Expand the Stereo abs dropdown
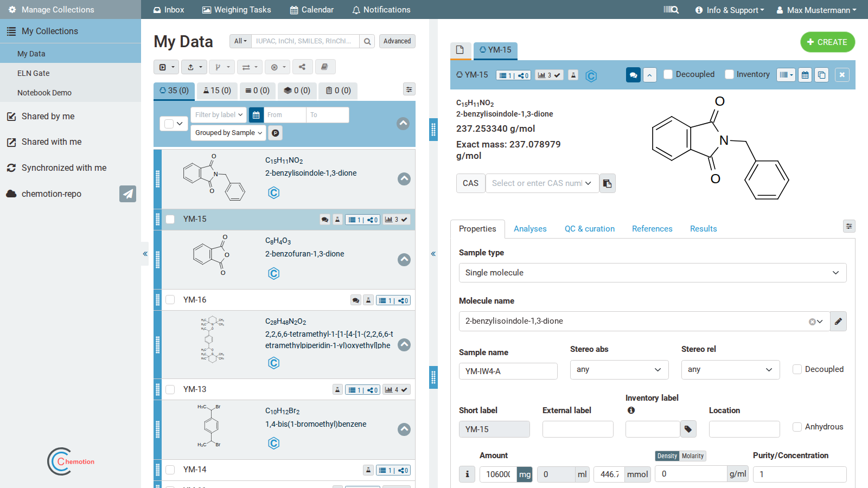The image size is (868, 488). click(619, 369)
